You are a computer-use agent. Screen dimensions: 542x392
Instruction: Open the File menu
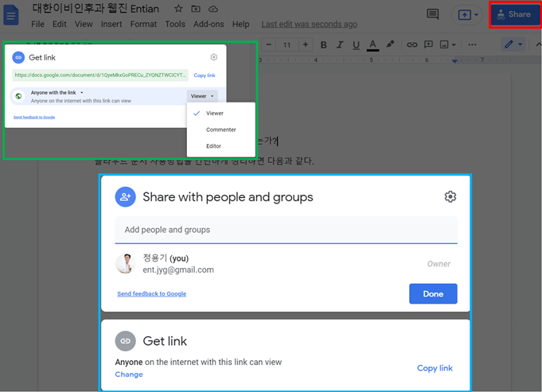37,24
